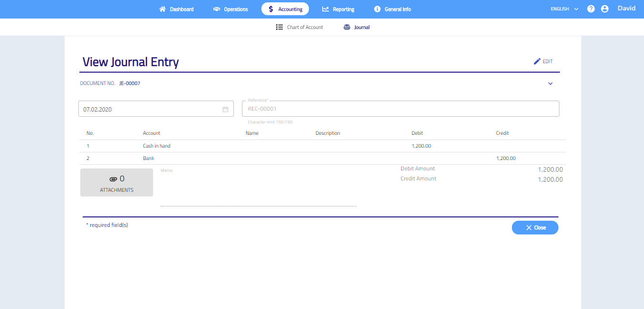This screenshot has height=309, width=644.
Task: Click the calendar icon in date field
Action: 225,109
